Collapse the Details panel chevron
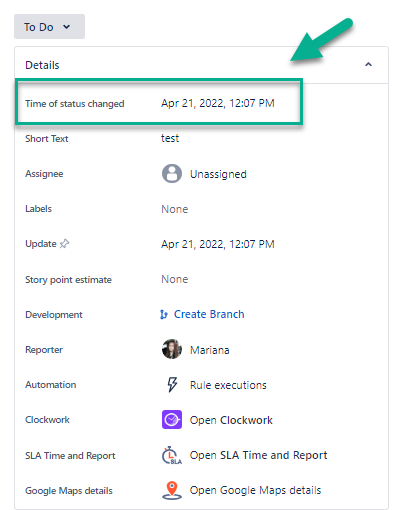Viewport: 400px width, 510px height. click(x=368, y=65)
